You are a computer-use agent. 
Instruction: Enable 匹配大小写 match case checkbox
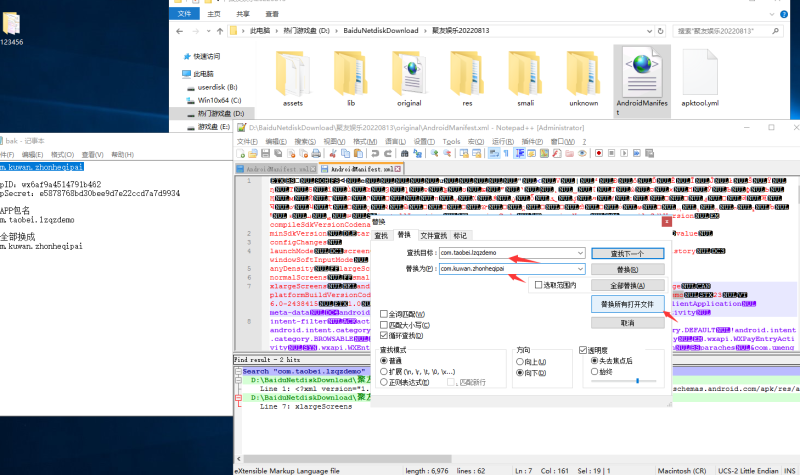click(x=384, y=324)
